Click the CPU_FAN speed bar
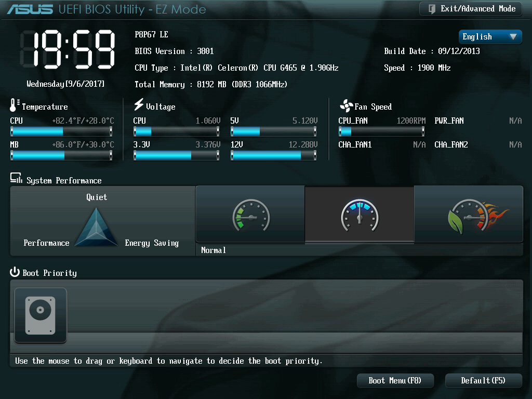The width and height of the screenshot is (532, 399). pyautogui.click(x=381, y=131)
